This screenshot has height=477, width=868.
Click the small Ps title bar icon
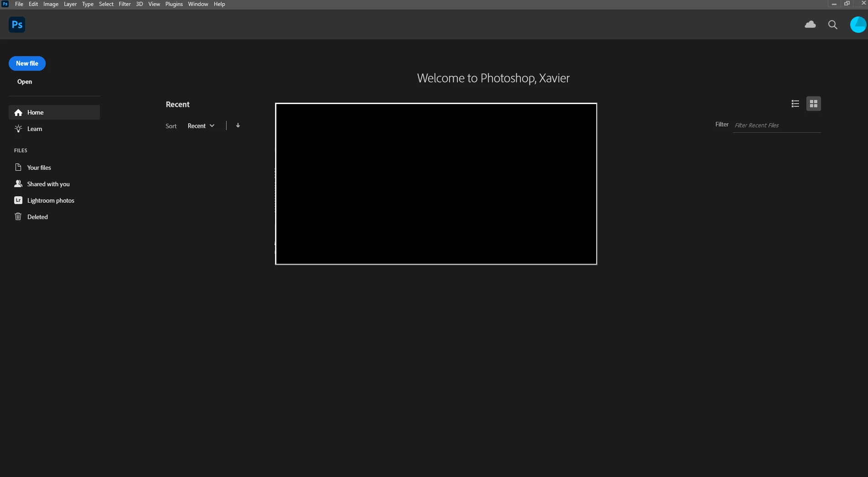click(5, 4)
